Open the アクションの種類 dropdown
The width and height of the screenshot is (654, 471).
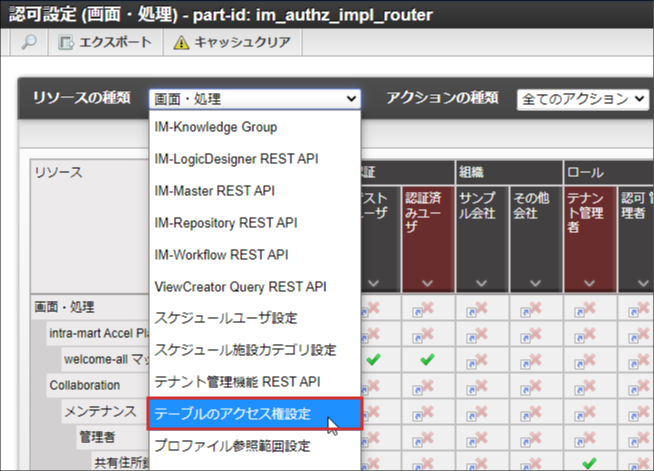tap(583, 99)
